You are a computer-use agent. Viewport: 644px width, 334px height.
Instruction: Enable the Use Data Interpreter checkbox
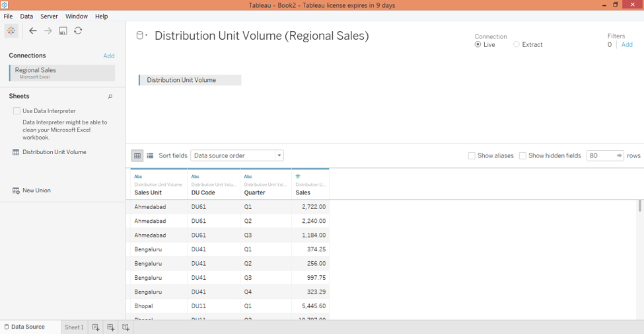pos(17,111)
